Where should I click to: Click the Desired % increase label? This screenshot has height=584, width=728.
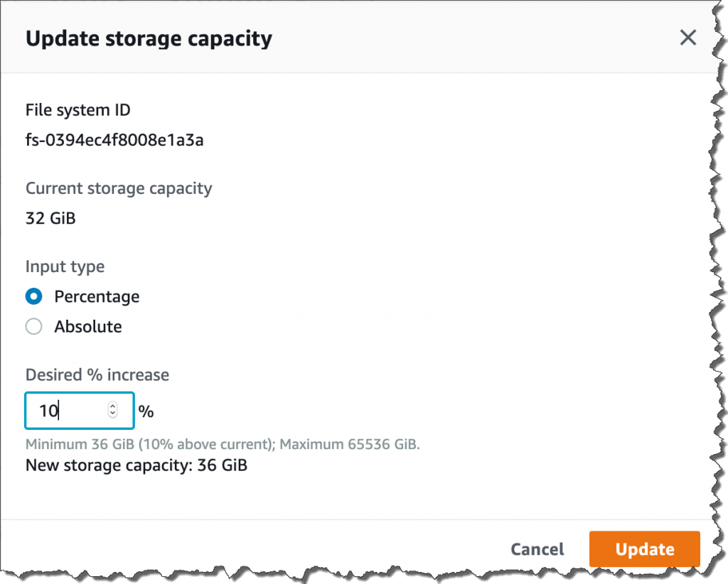click(97, 374)
